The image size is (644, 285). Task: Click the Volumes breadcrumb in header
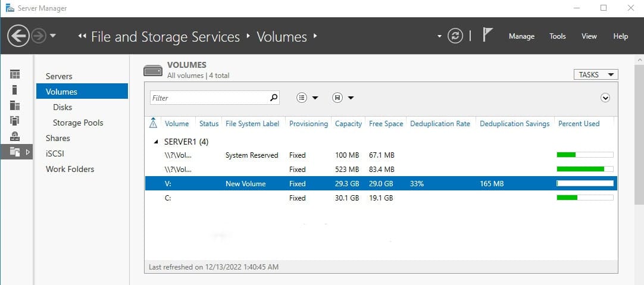click(282, 36)
